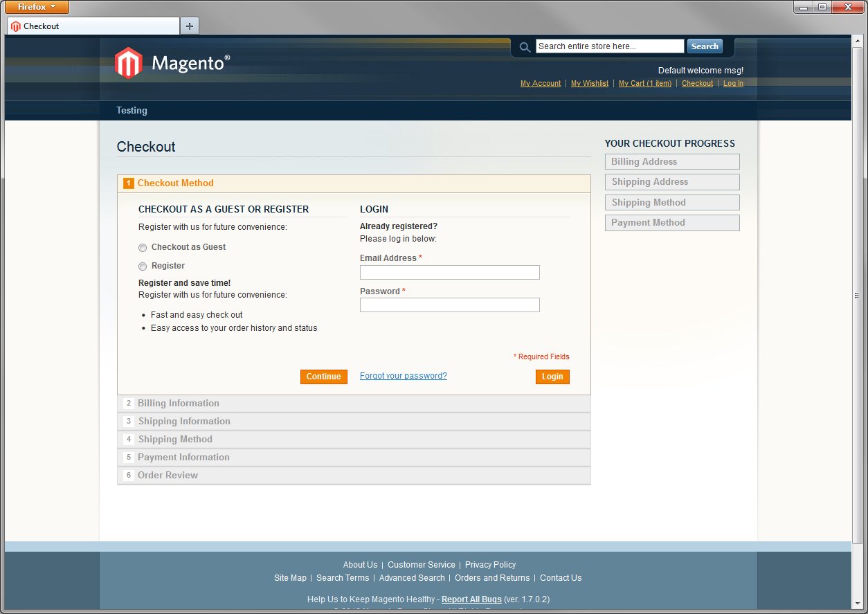
Task: Open a new browser tab
Action: click(189, 26)
